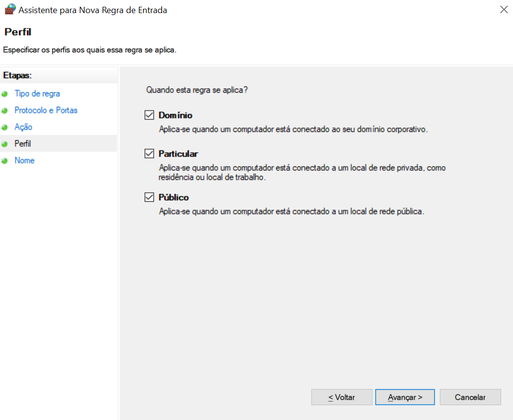Click the green bullet beside Tipo de regra
The height and width of the screenshot is (420, 513).
[5, 94]
